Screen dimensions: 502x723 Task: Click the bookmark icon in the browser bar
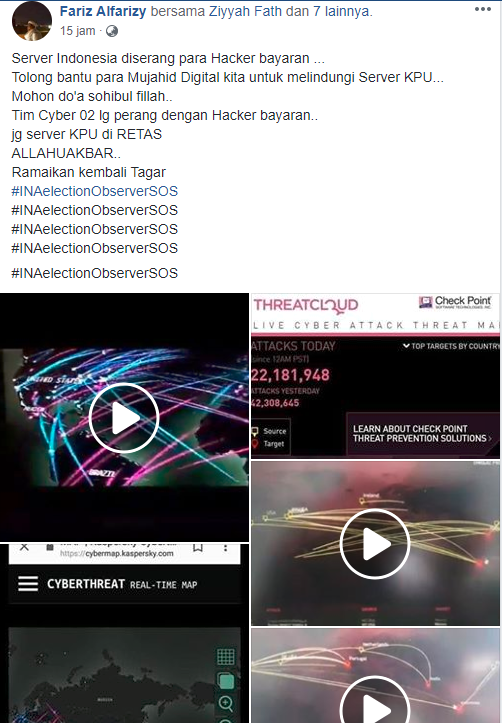coord(198,548)
